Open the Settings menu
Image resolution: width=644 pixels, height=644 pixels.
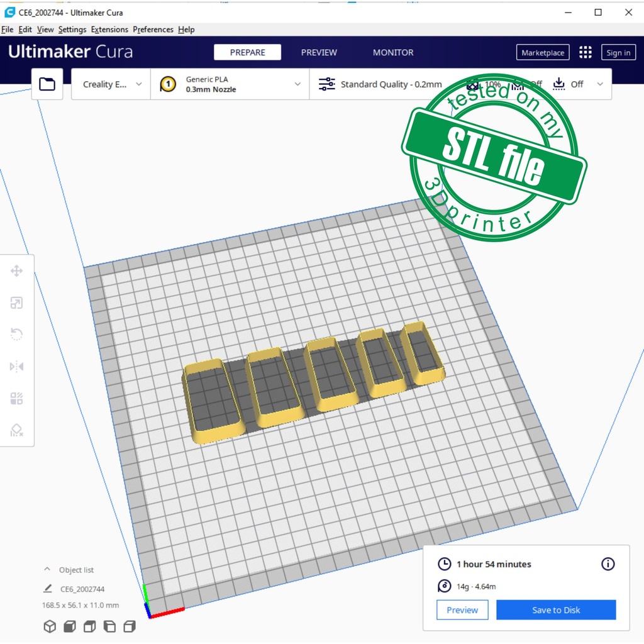coord(72,30)
